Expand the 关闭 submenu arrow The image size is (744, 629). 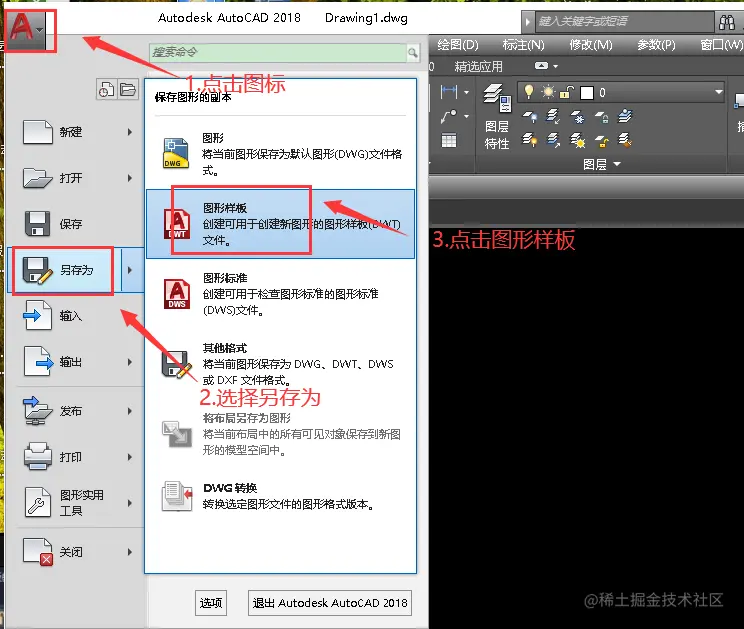[x=130, y=552]
